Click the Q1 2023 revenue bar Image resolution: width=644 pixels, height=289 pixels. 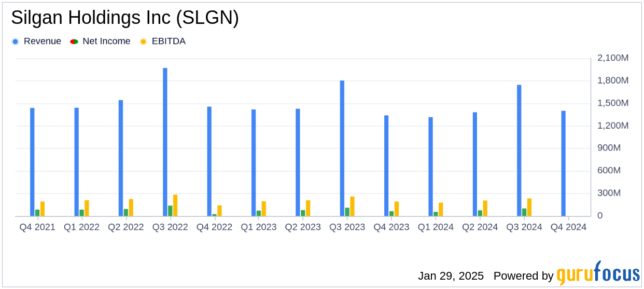point(254,163)
